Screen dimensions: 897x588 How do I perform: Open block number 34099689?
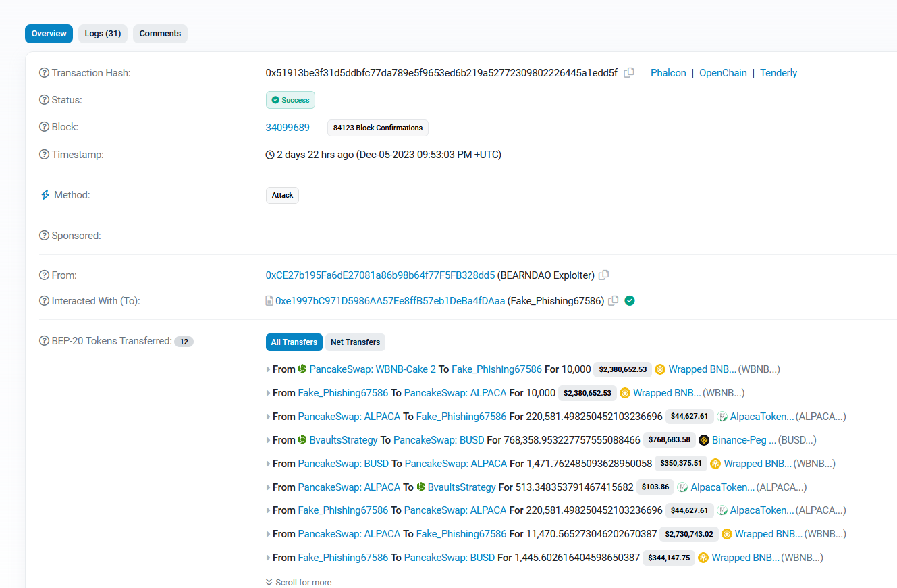(x=288, y=127)
